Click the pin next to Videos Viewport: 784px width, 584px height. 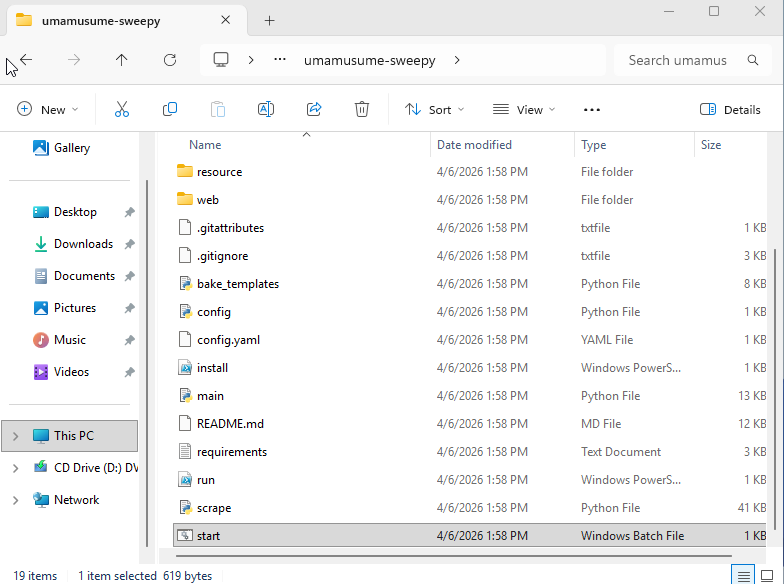coord(130,372)
